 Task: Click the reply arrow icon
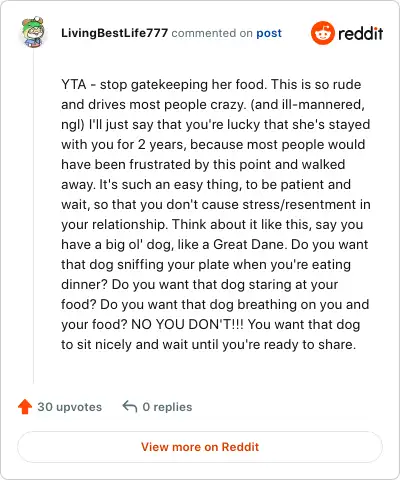coord(130,407)
